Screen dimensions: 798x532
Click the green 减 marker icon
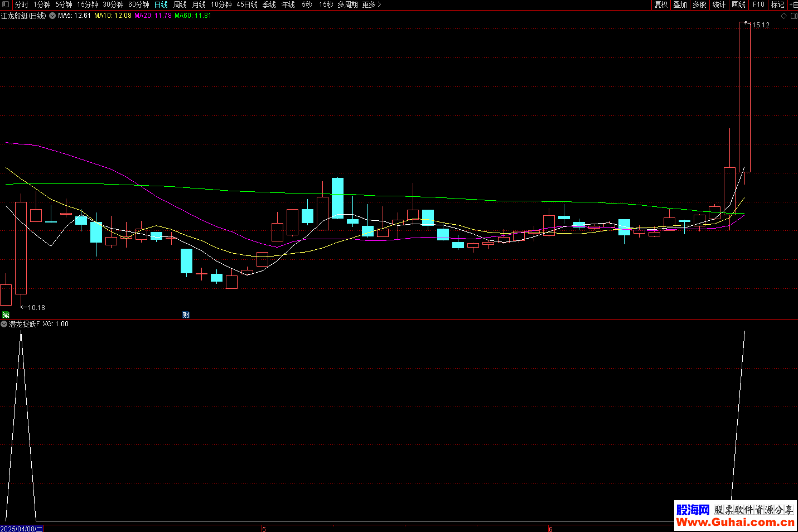(x=6, y=315)
